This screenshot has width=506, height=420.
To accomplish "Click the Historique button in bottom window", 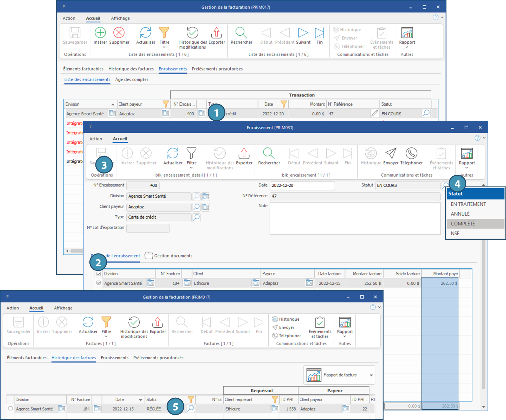I will point(286,319).
